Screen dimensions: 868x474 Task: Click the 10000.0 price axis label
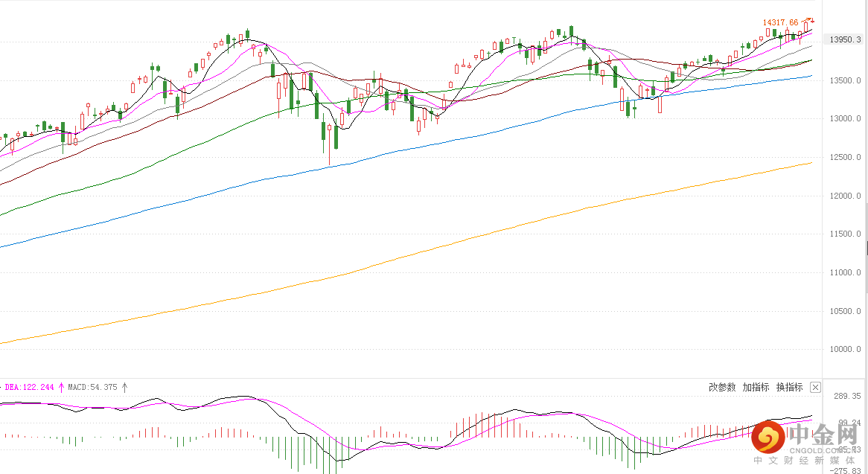pyautogui.click(x=847, y=350)
